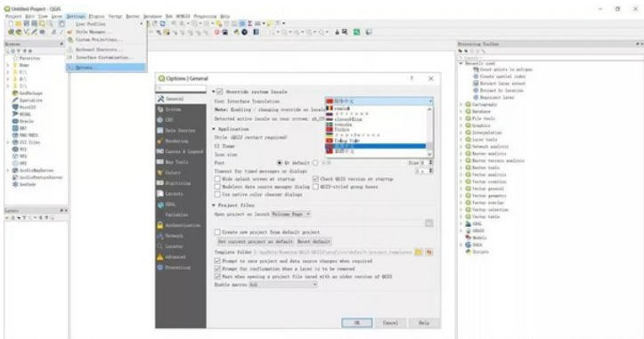The height and width of the screenshot is (339, 644).
Task: Click the GeoPackage browser item icon
Action: [x=15, y=93]
